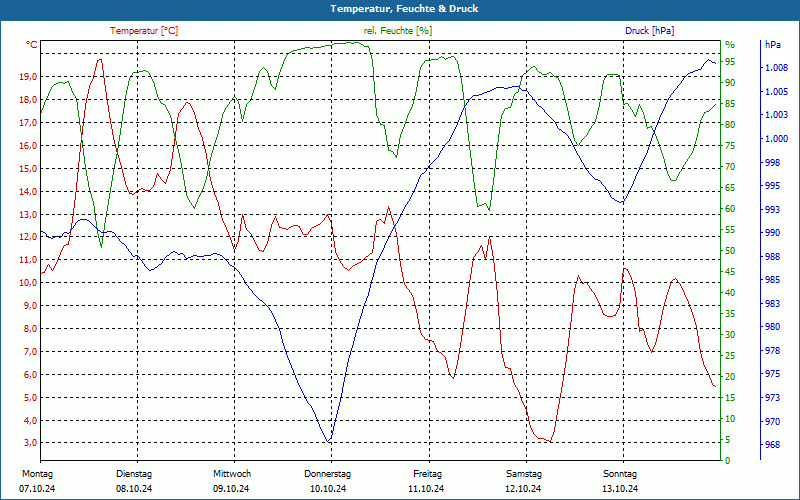Click the blue 'Druck [hPa]' legend label
Image resolution: width=800 pixels, height=500 pixels.
pyautogui.click(x=649, y=31)
